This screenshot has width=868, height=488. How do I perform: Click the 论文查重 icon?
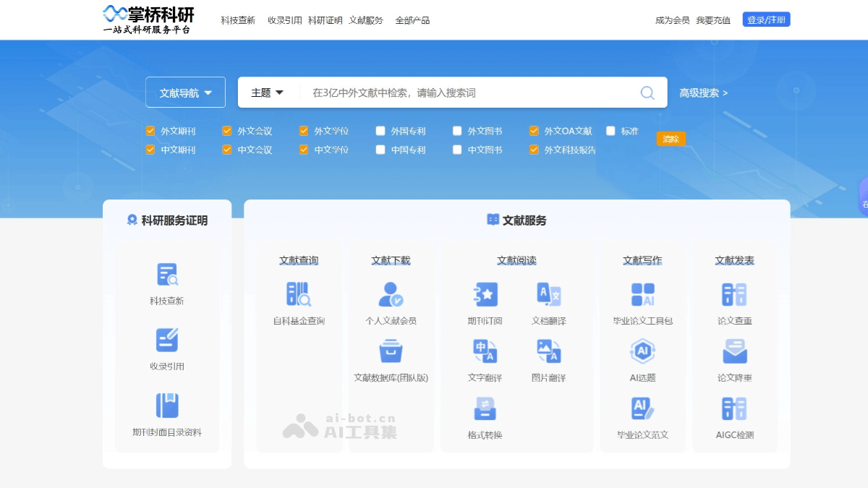tap(733, 295)
